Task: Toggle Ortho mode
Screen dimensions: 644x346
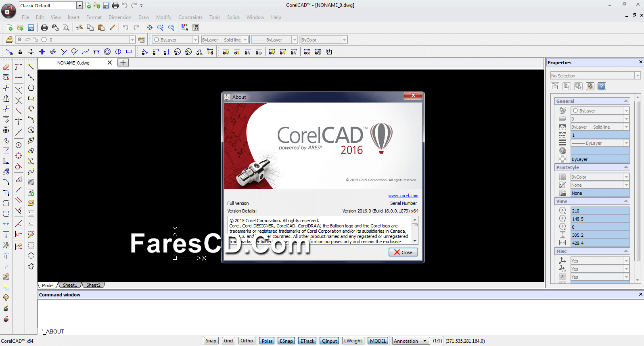Action: coord(247,341)
